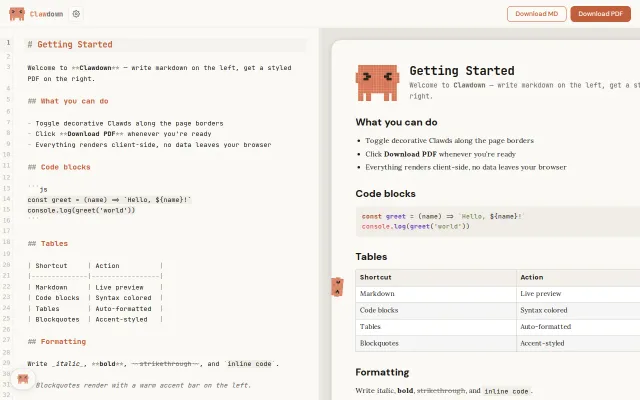Click the '## Formatting' heading in editor
Viewport: 640px width, 400px height.
pos(57,342)
